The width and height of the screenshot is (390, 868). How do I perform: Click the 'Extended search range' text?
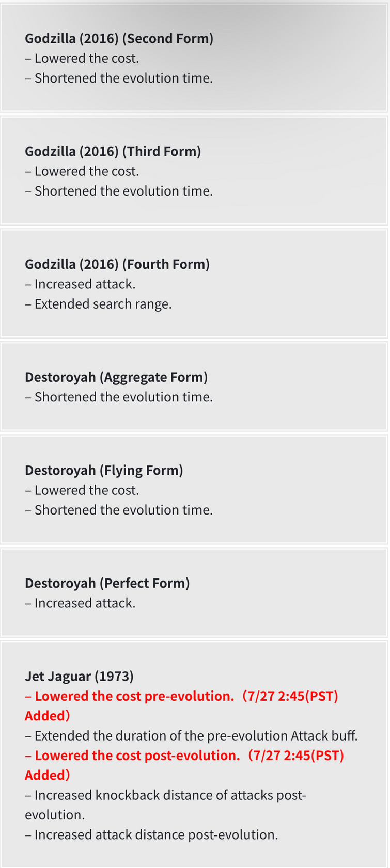pos(98,304)
